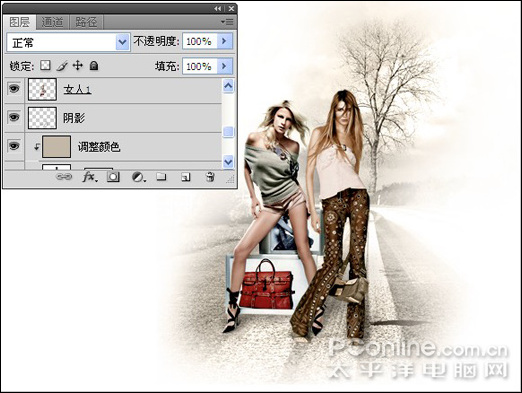Screen dimensions: 522x393
Task: Click the layer list scroll up arrow
Action: coord(228,86)
